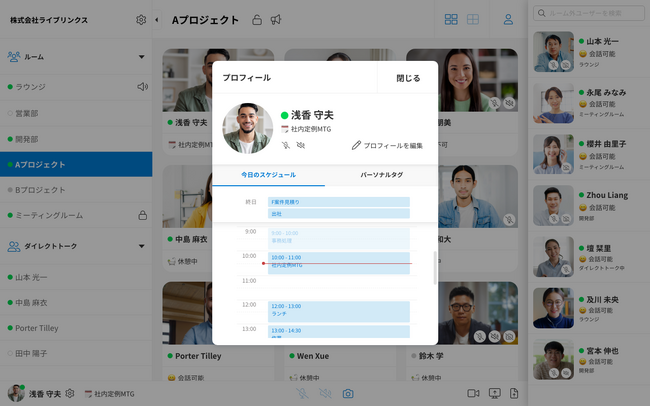Toggle the microphone mute in bottom bar
The width and height of the screenshot is (650, 407).
tap(302, 394)
